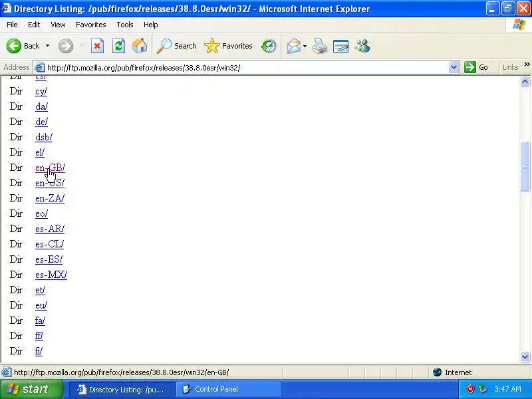
Task: Open the fa/ directory link
Action: coord(40,321)
